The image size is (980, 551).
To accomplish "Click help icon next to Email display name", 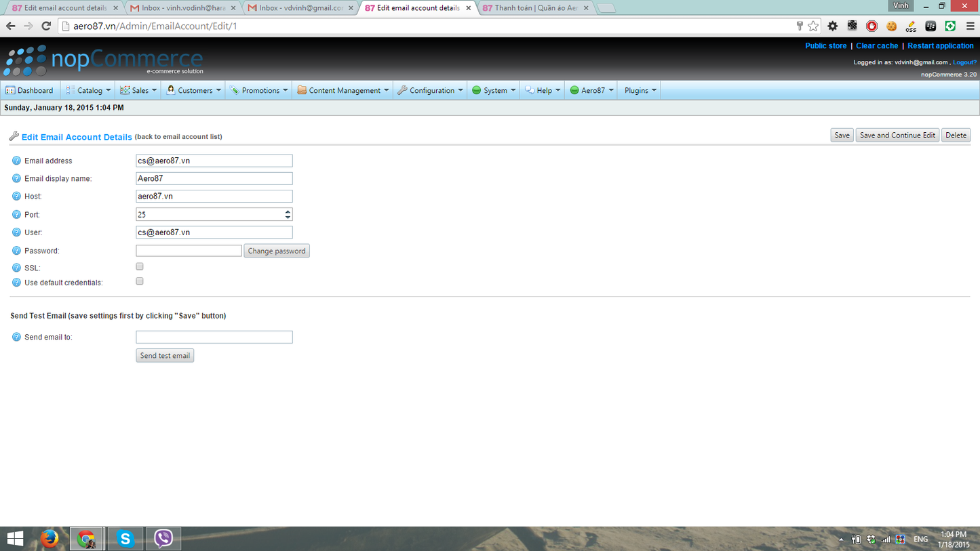I will pyautogui.click(x=16, y=179).
